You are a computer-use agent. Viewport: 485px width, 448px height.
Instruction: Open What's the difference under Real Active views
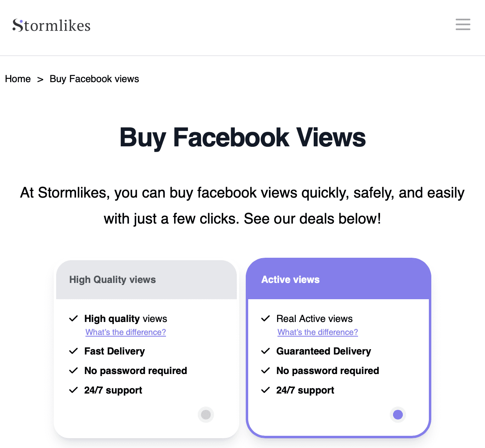tap(317, 332)
